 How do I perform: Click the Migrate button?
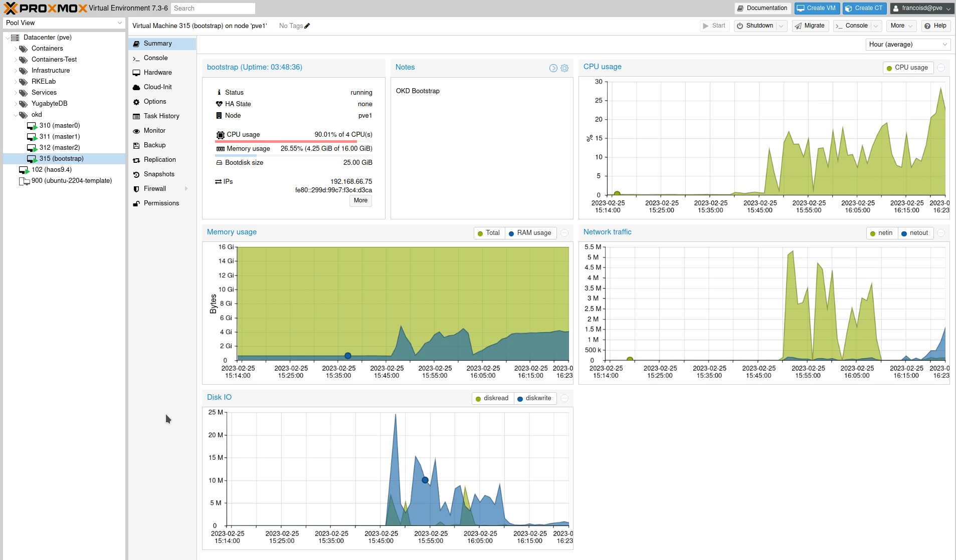(x=810, y=26)
